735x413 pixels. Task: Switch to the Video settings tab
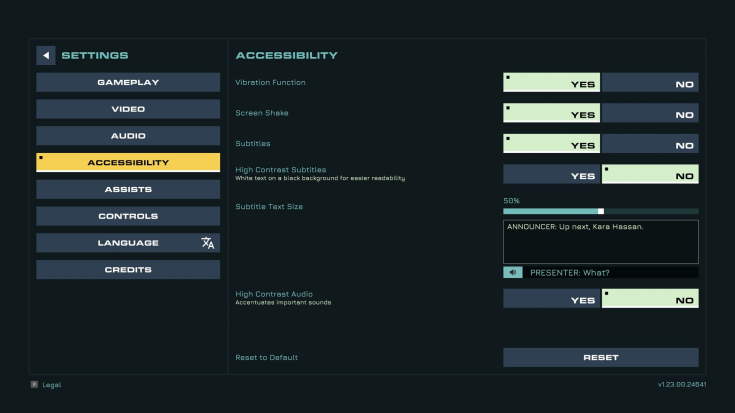coord(128,109)
